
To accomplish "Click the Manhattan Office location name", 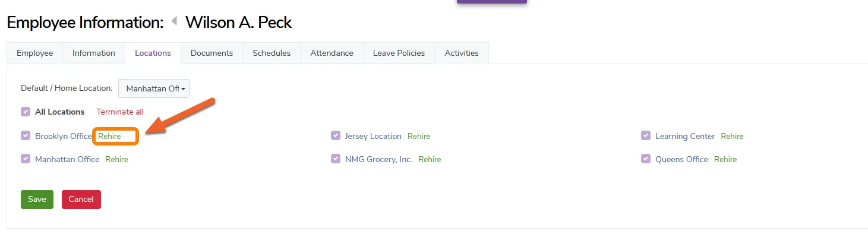I will [67, 159].
